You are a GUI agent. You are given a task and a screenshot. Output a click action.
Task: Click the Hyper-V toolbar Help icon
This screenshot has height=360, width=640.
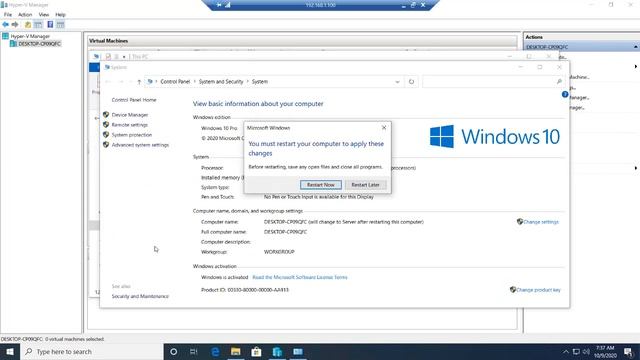[x=50, y=24]
